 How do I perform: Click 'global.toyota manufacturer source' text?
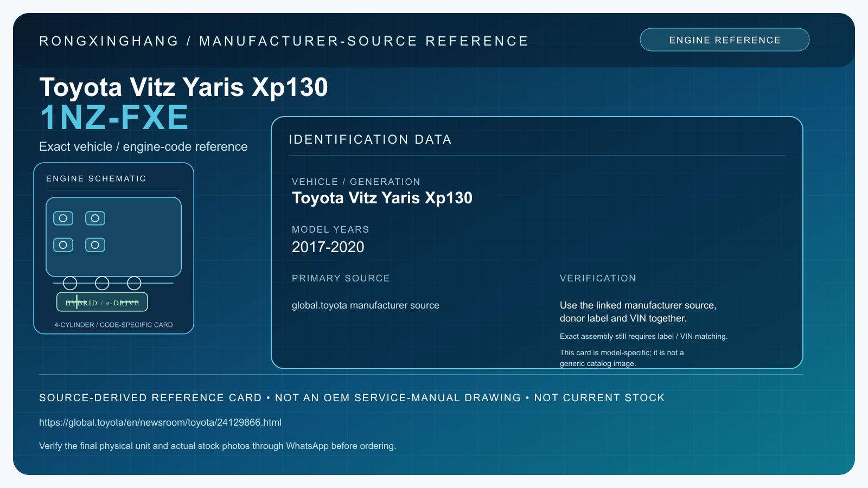[366, 305]
